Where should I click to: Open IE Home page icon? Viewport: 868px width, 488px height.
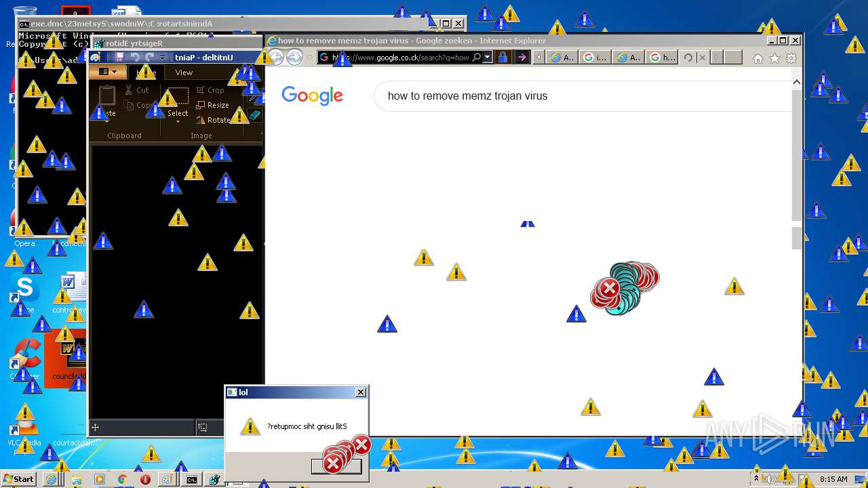[758, 58]
